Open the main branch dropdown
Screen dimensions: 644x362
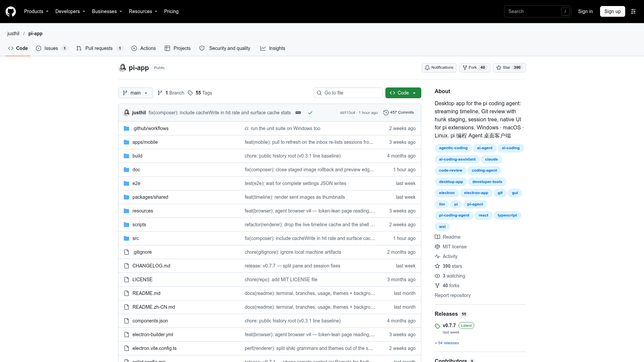click(136, 93)
